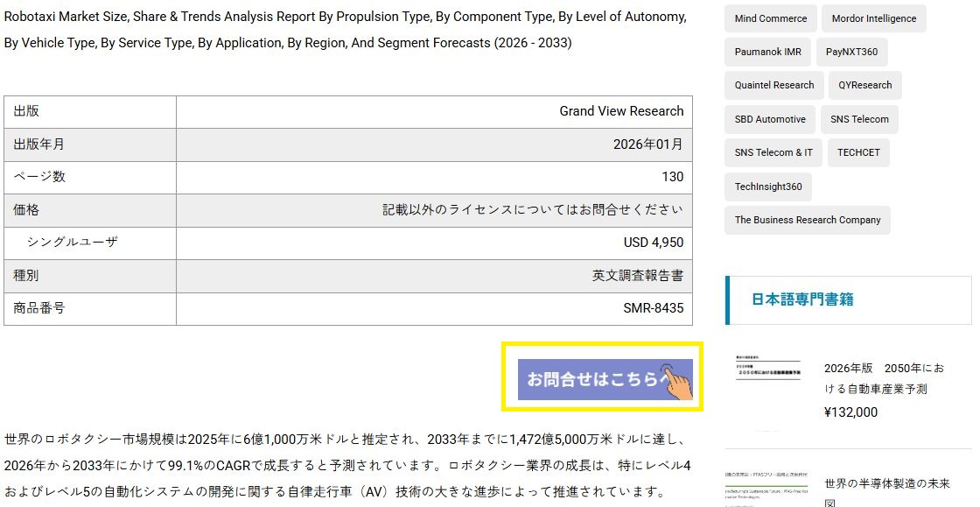This screenshot has height=507, width=980.
Task: Open the Quaintel Research tag
Action: pos(773,85)
